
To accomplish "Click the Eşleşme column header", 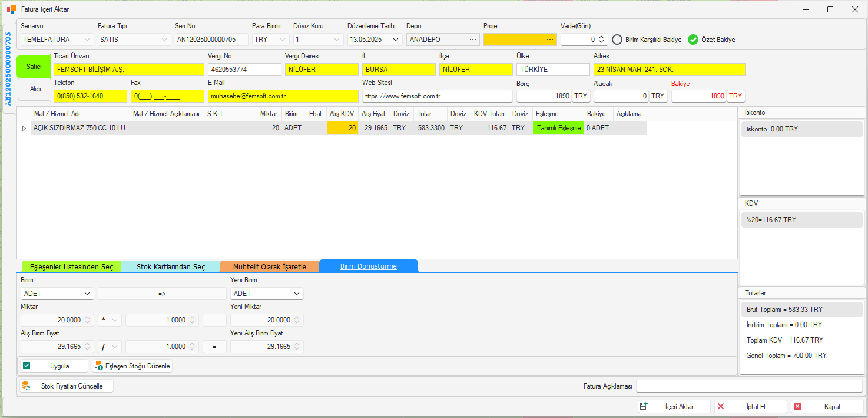I will (x=558, y=114).
